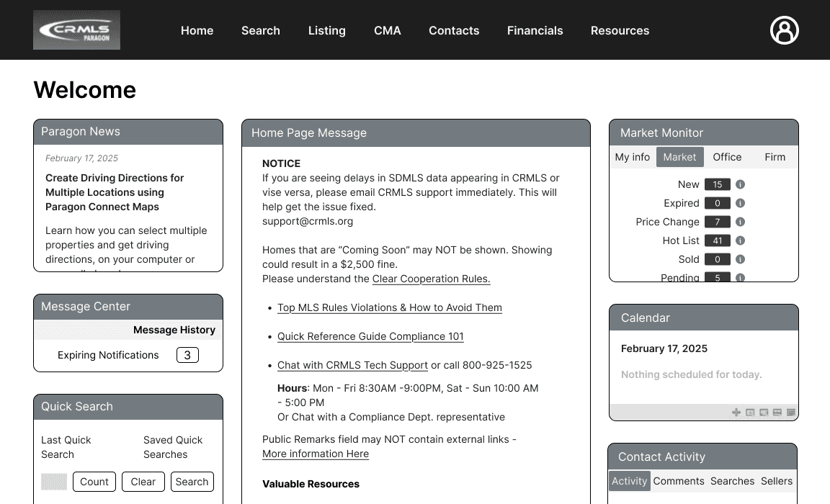Switch to Firm tab in Market Monitor

[x=775, y=157]
